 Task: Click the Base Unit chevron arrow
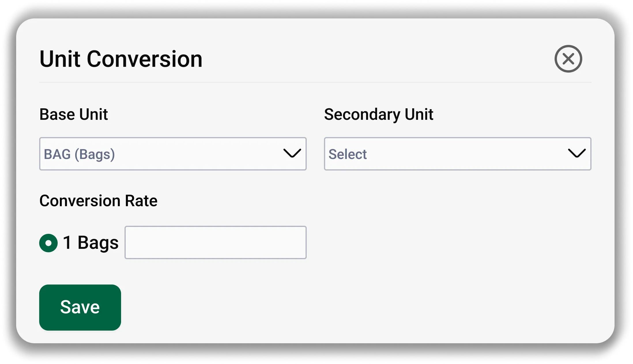(x=292, y=153)
